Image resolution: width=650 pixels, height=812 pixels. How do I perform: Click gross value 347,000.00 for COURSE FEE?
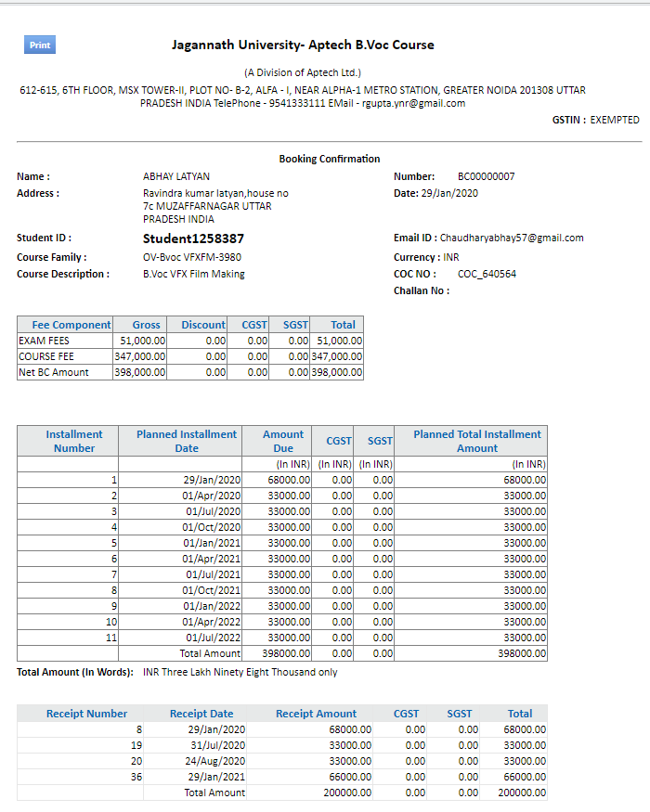point(140,356)
